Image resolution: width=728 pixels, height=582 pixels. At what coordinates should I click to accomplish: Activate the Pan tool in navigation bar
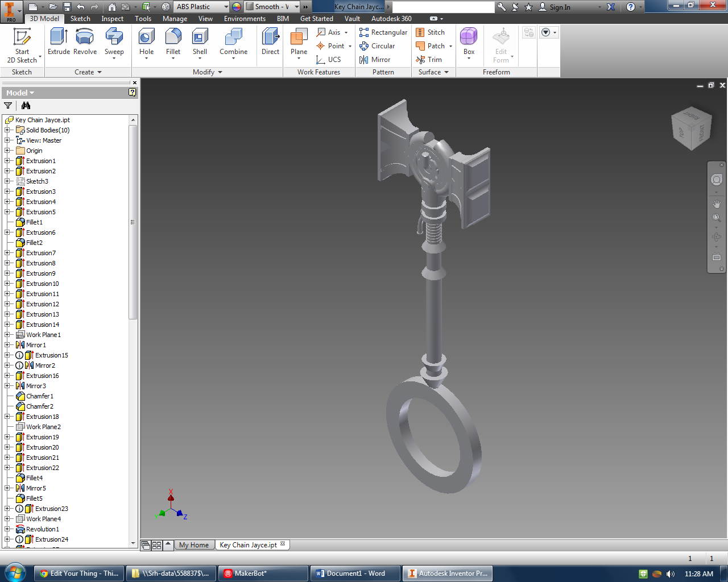(717, 203)
